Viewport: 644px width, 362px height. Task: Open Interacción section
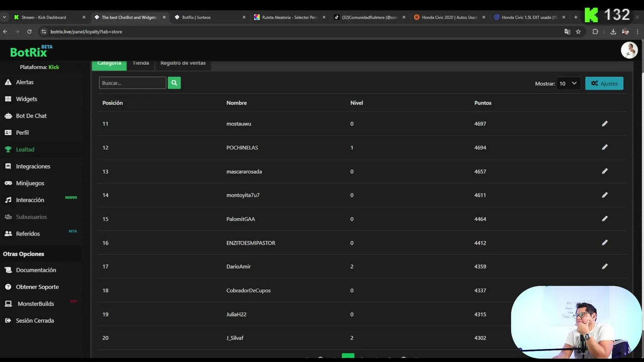click(x=30, y=200)
